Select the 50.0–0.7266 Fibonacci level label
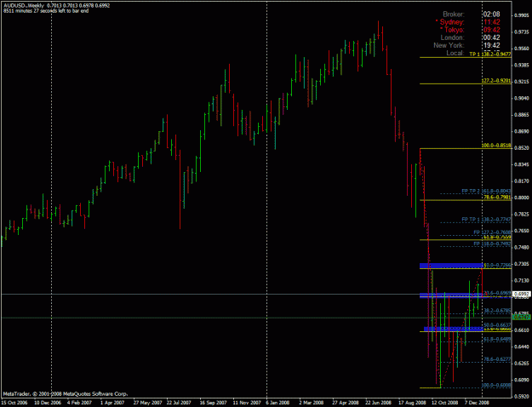The width and height of the screenshot is (532, 407). coord(497,265)
